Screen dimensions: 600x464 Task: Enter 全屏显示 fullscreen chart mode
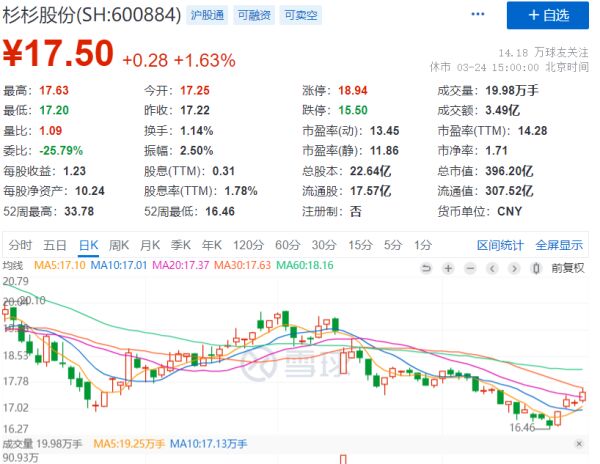[559, 244]
